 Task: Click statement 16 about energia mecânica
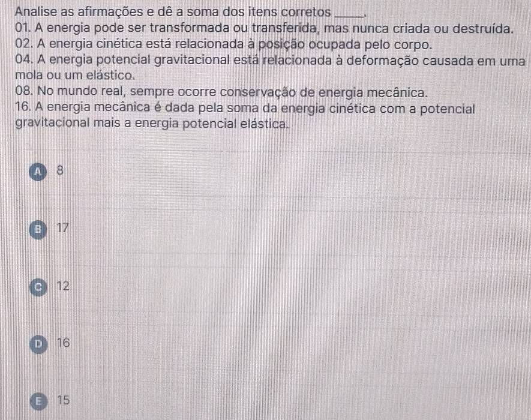[245, 116]
